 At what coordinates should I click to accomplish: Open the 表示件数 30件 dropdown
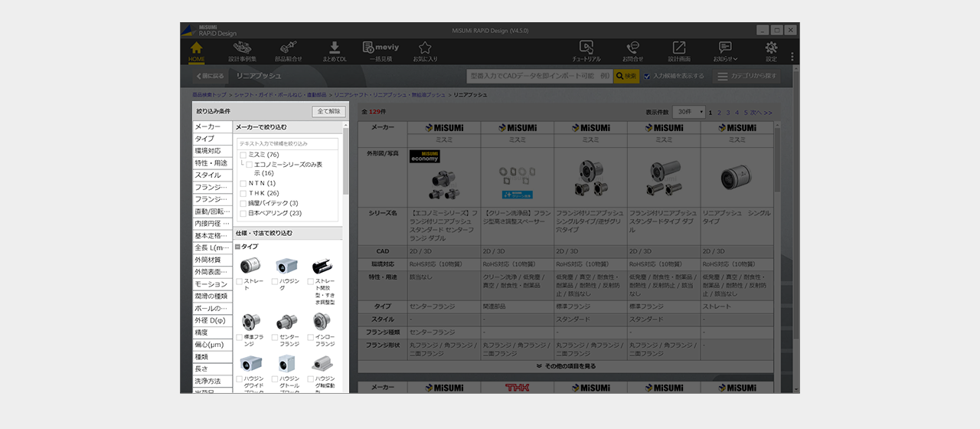click(688, 112)
